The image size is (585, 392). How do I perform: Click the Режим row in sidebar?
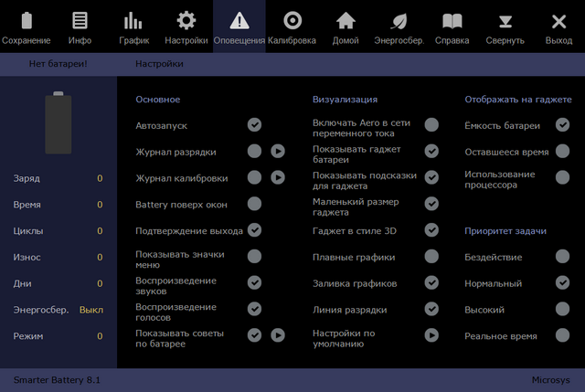58,336
